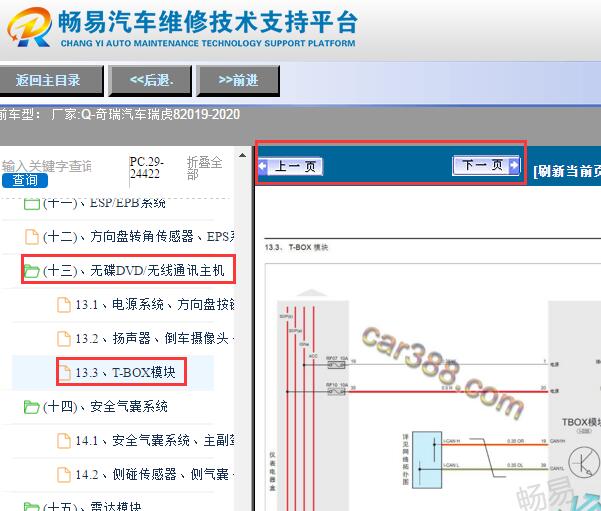Go to next page with 下一页
Viewport: 601px width, 511px height.
[x=486, y=165]
